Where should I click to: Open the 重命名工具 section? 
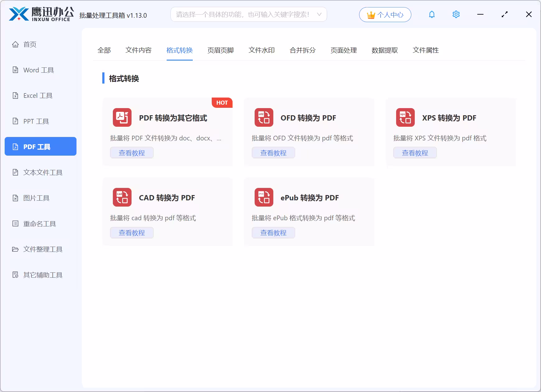(39, 224)
